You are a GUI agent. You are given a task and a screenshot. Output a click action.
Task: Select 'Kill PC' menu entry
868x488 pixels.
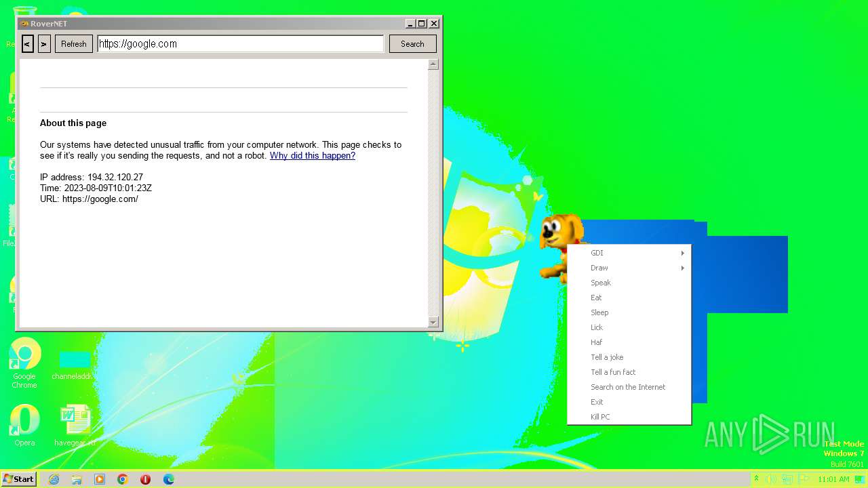(629, 417)
